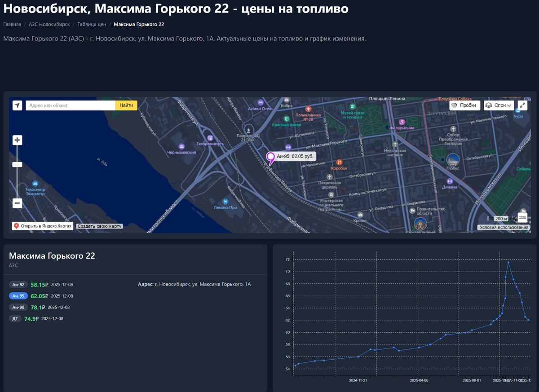This screenshot has height=392, width=539.
Task: Click the 2025-08-01 chart axis label
Action: (x=472, y=380)
